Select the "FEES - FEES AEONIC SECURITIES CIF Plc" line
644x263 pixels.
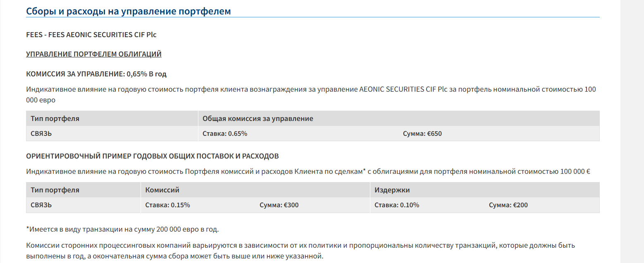(x=91, y=35)
